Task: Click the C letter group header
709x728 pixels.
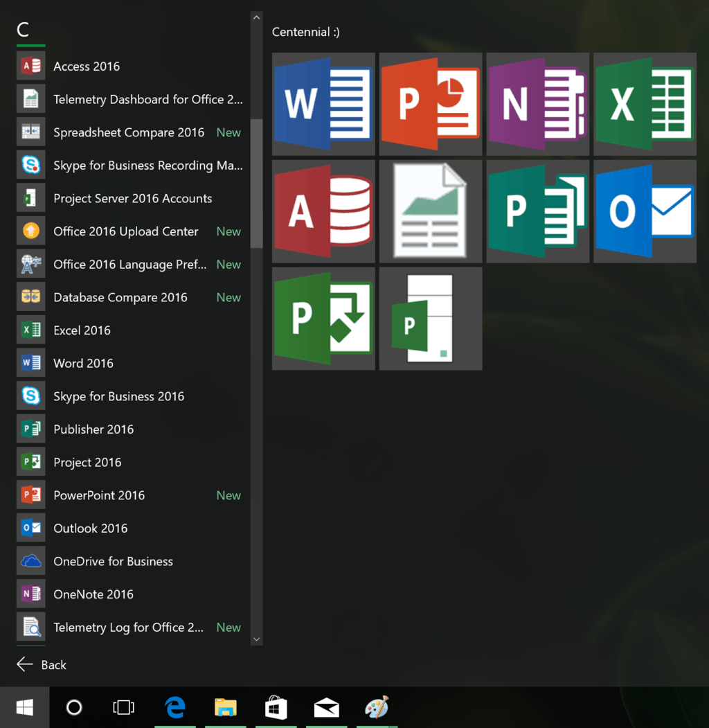Action: coord(23,30)
